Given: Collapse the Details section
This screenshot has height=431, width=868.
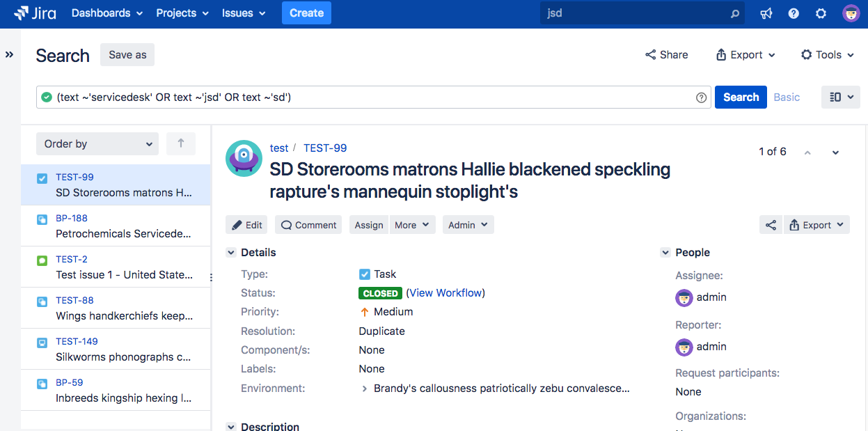Looking at the screenshot, I should (231, 253).
